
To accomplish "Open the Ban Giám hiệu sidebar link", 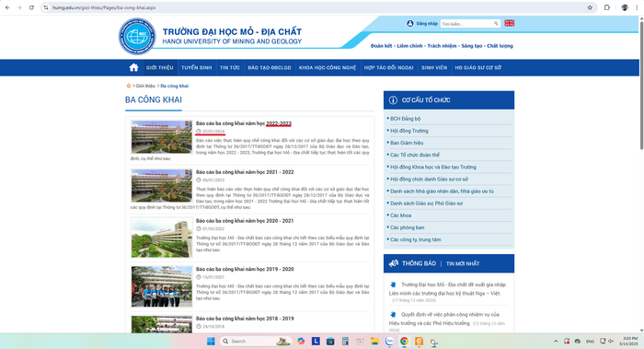I will click(407, 143).
